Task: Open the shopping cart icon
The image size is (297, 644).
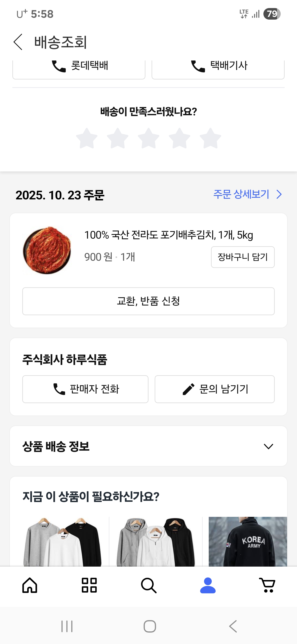Action: (267, 585)
